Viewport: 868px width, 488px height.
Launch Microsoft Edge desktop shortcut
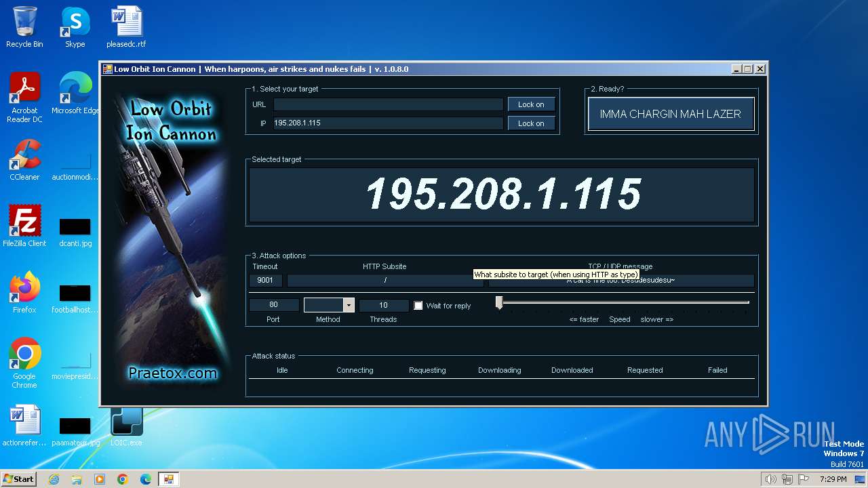(x=75, y=94)
